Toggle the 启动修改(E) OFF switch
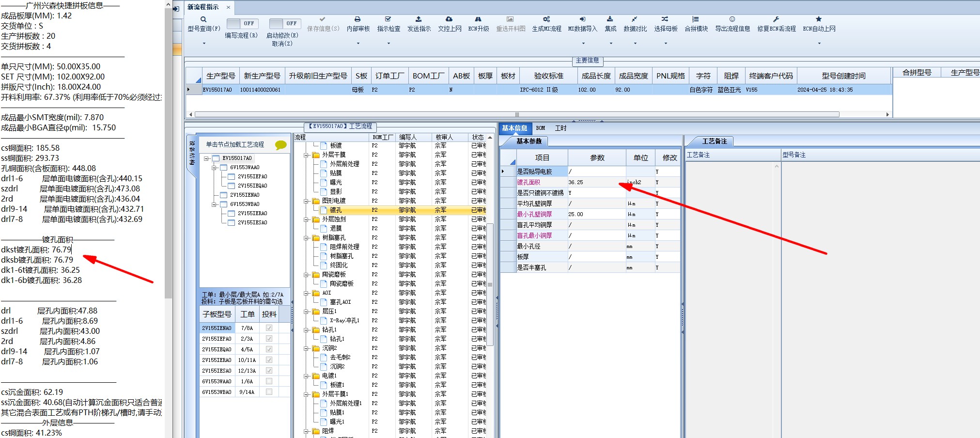 coord(285,23)
